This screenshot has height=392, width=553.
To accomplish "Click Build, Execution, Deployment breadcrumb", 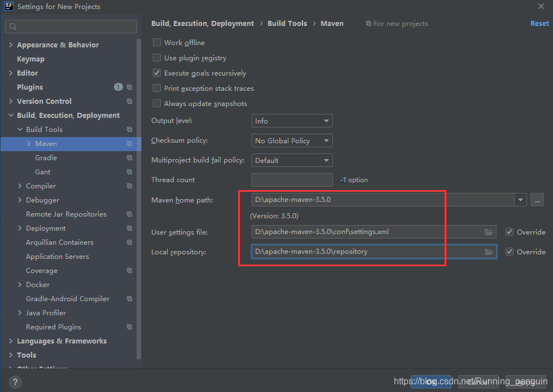I will pos(203,24).
